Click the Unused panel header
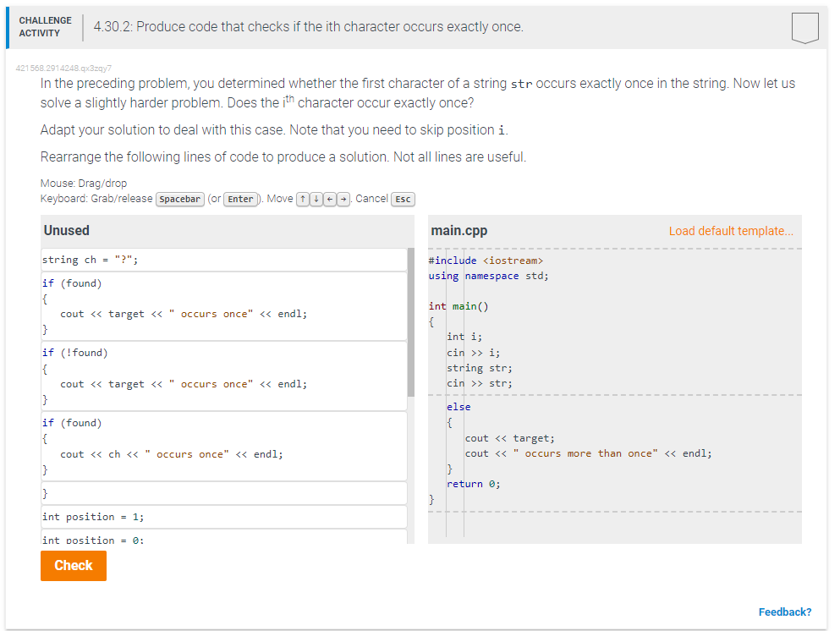 (x=67, y=230)
